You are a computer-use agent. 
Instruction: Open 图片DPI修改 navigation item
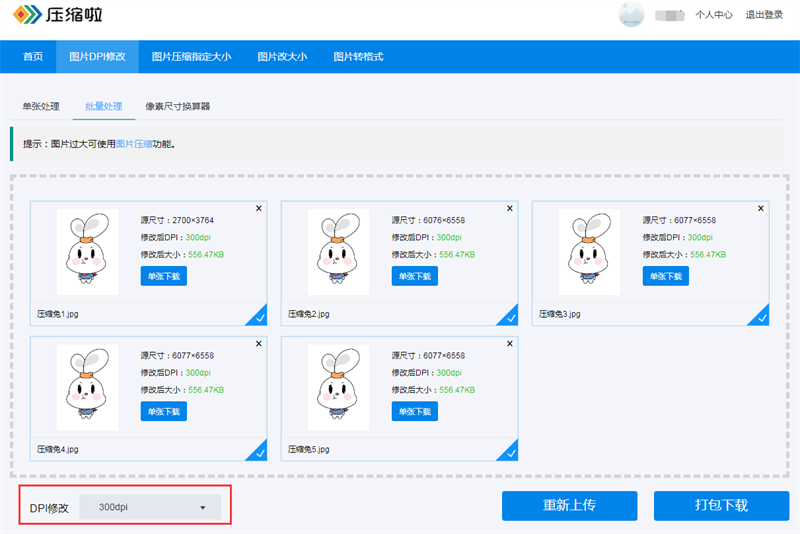coord(97,57)
